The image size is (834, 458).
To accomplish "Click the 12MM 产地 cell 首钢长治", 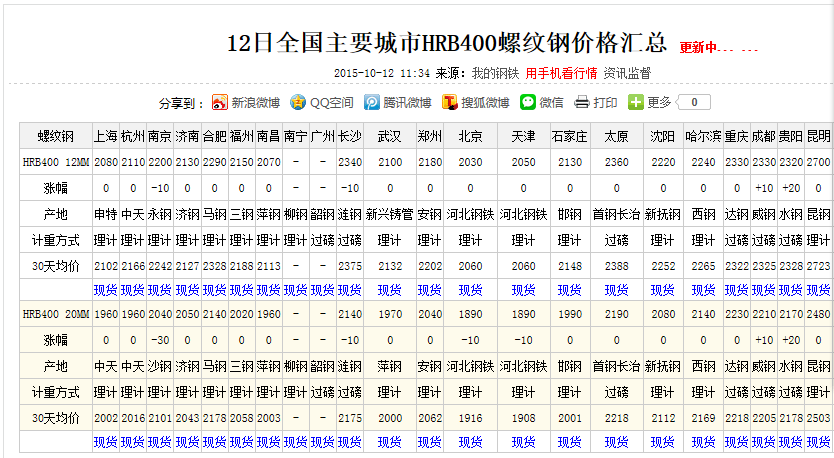I will pos(616,214).
